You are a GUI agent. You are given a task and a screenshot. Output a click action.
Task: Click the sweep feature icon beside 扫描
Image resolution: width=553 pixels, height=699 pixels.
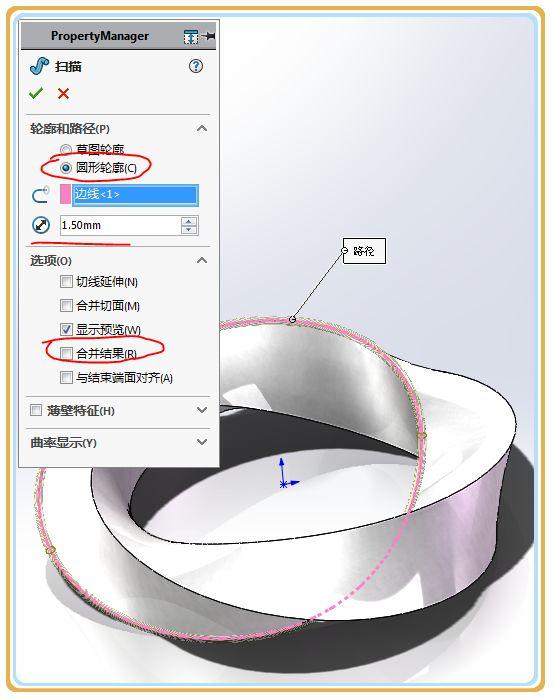pos(39,66)
